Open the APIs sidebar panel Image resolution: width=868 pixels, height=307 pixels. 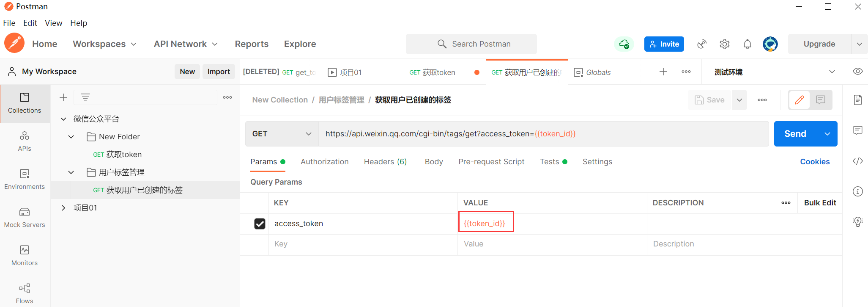pyautogui.click(x=25, y=141)
